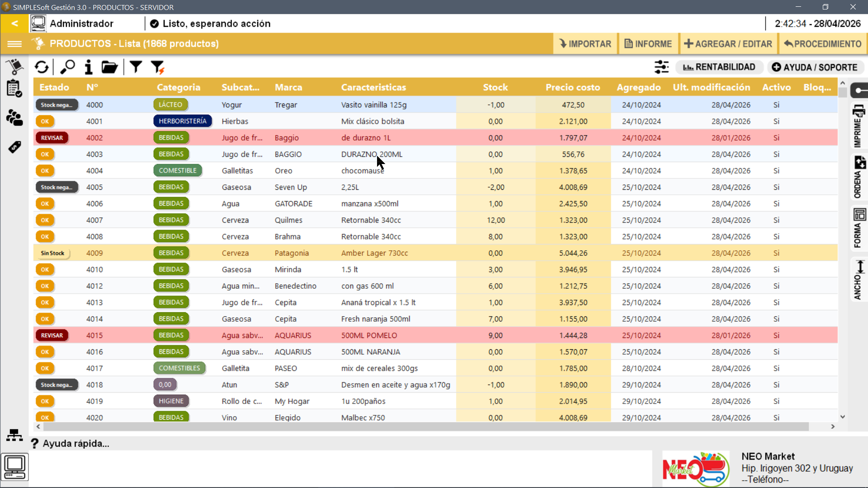Select row number 4015
Viewport: 868px width, 488px height.
tap(94, 335)
